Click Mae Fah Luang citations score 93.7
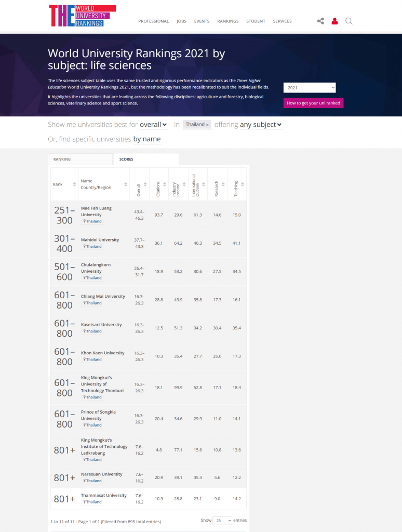 [159, 215]
